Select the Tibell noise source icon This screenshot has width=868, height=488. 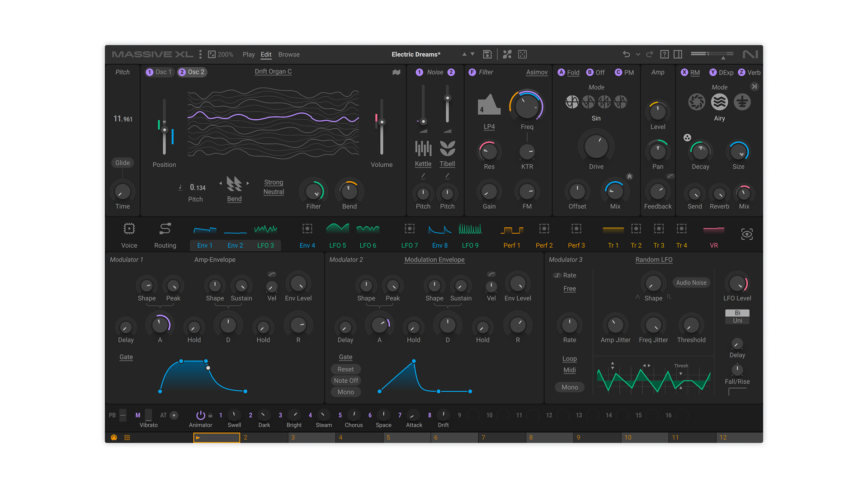tap(448, 148)
